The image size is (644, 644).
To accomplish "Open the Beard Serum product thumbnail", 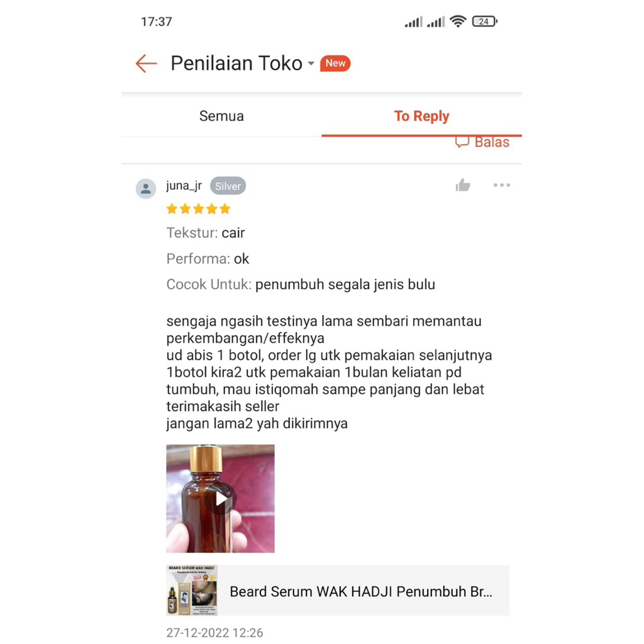I will coord(192,590).
